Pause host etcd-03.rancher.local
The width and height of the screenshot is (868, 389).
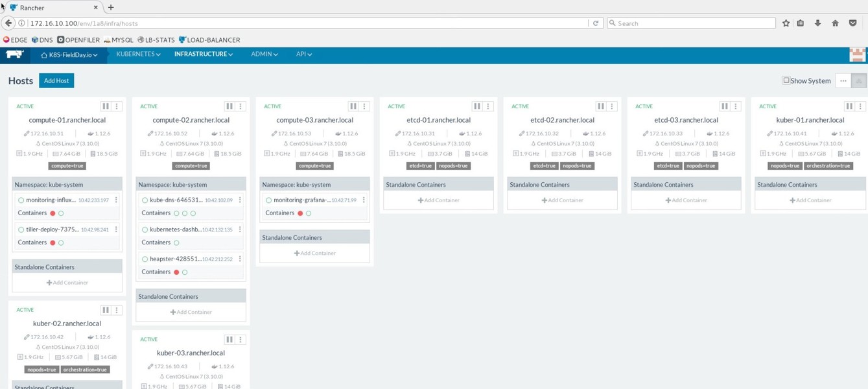[x=725, y=106]
